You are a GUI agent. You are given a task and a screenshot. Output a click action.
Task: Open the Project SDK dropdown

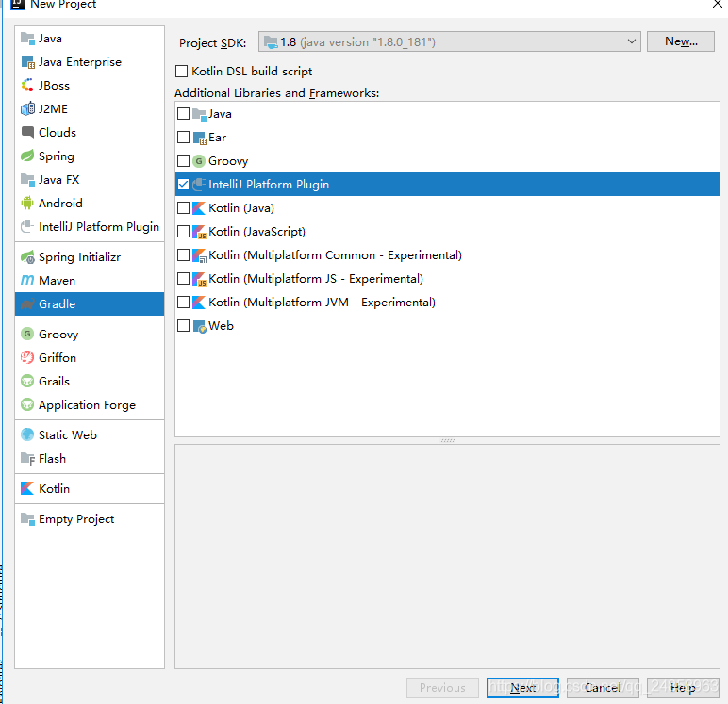[450, 41]
